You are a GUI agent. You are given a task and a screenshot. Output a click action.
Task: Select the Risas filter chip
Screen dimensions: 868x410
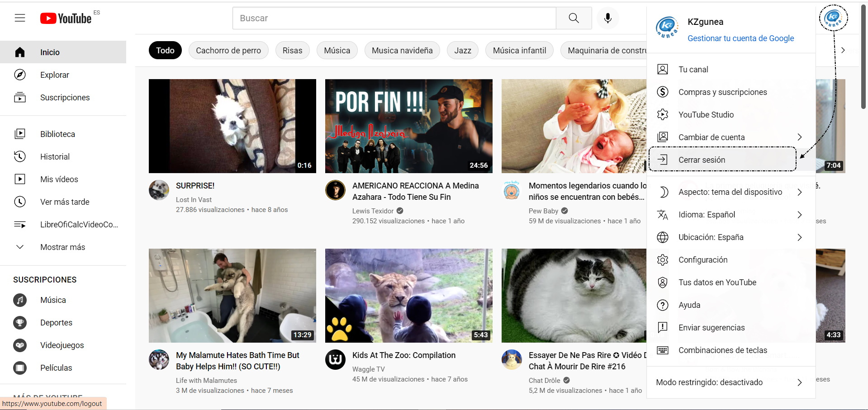pyautogui.click(x=292, y=50)
